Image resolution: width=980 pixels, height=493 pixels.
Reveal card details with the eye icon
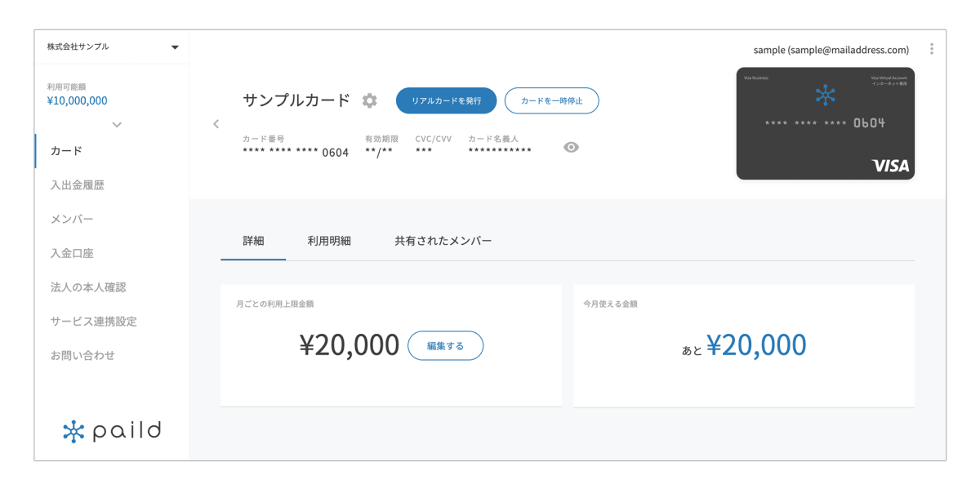point(572,148)
